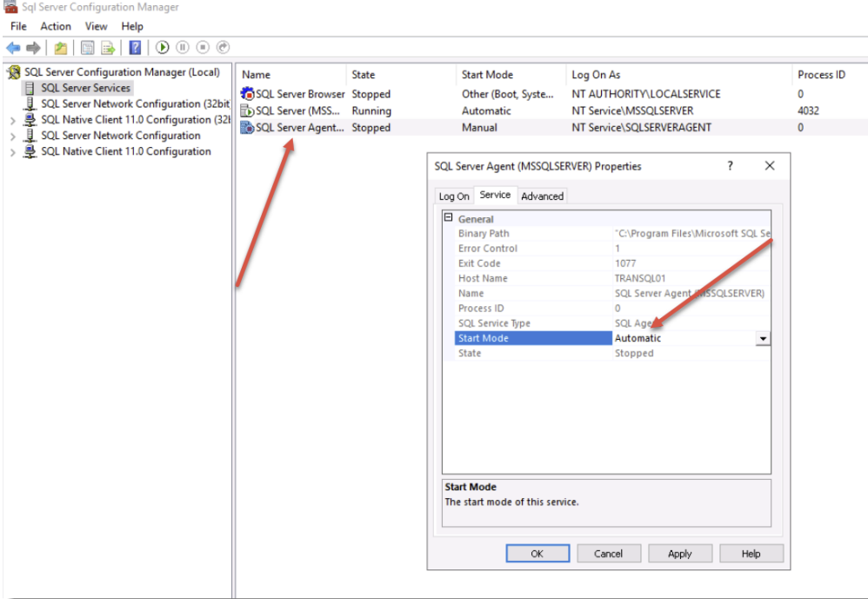Click the SQL Server Browser service icon
The width and height of the screenshot is (868, 599).
pos(247,94)
